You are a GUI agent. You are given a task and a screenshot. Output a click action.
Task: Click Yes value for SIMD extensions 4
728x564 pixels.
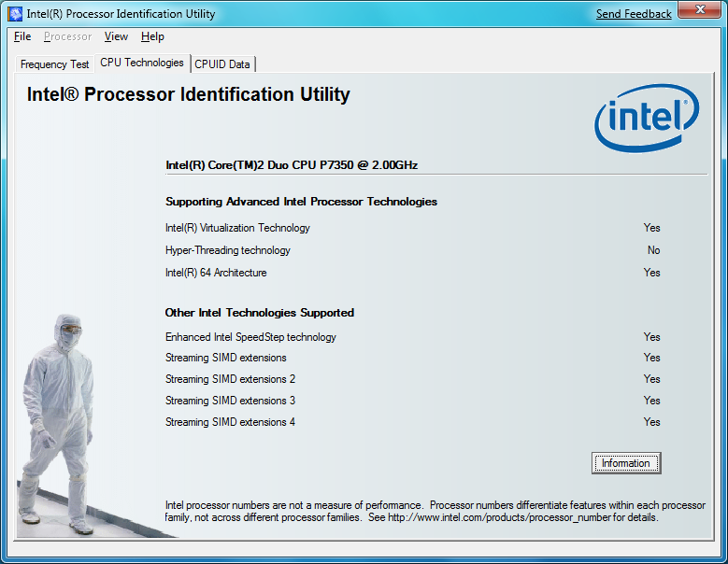click(x=652, y=422)
